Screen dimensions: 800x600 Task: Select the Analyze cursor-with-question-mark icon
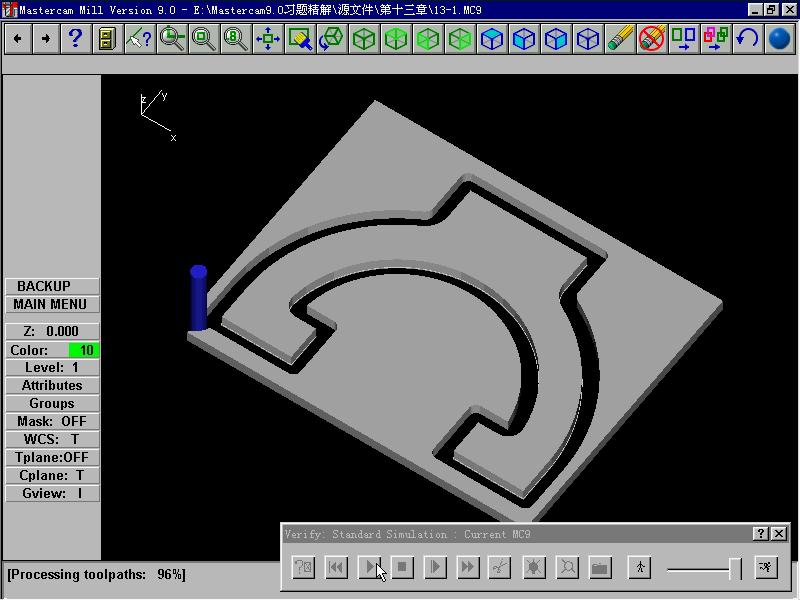(x=139, y=38)
